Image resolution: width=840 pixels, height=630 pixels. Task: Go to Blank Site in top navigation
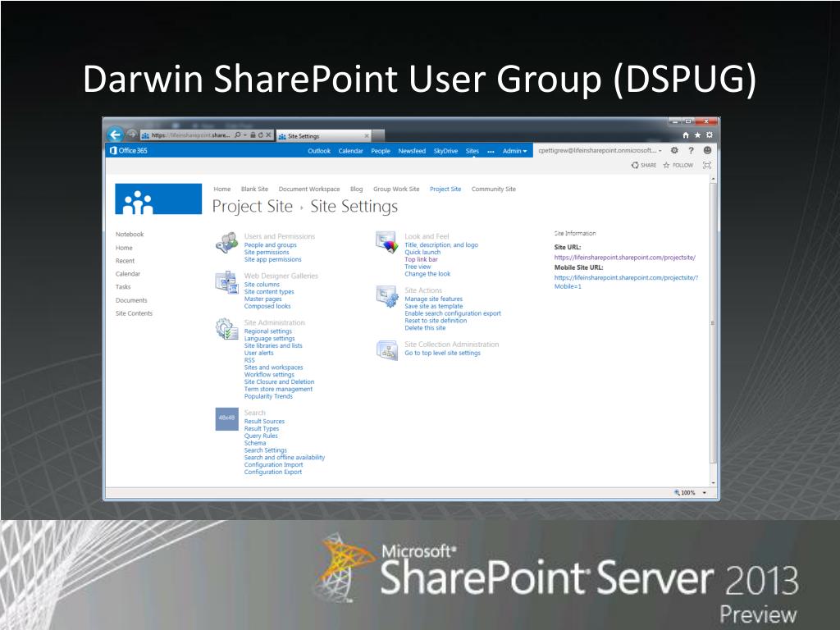pos(254,189)
